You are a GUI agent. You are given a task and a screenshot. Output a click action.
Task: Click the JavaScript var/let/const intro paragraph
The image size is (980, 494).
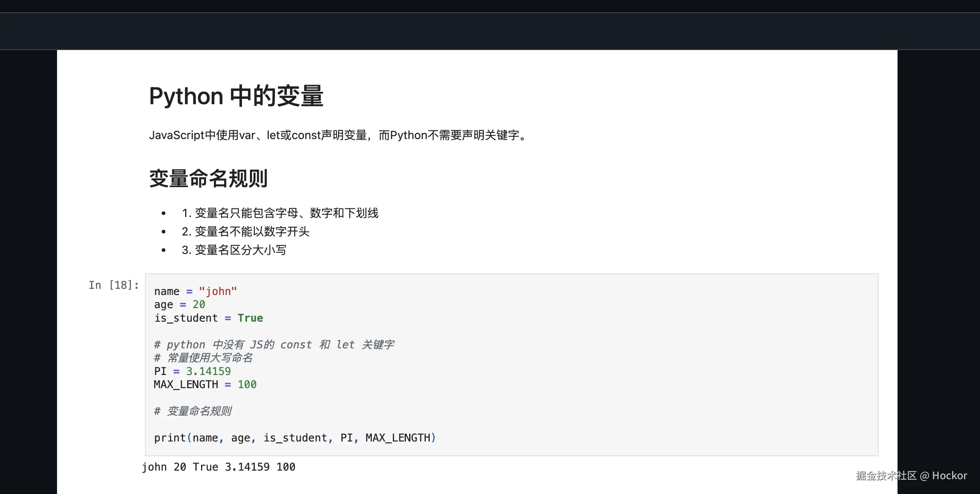[x=337, y=135]
